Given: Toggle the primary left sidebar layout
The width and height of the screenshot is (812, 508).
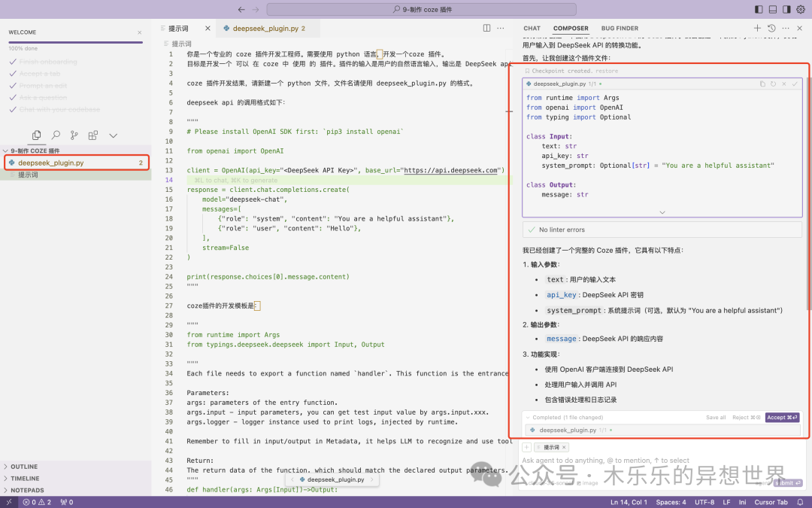Looking at the screenshot, I should pyautogui.click(x=759, y=9).
